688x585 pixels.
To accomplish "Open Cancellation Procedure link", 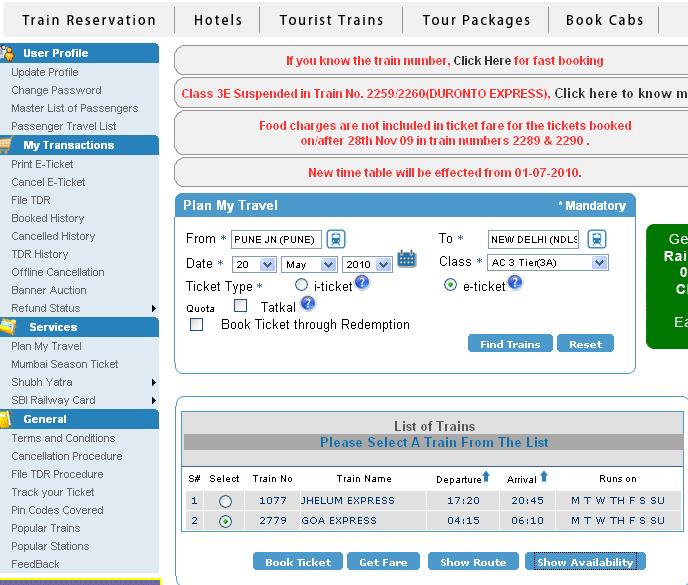I will click(x=67, y=456).
